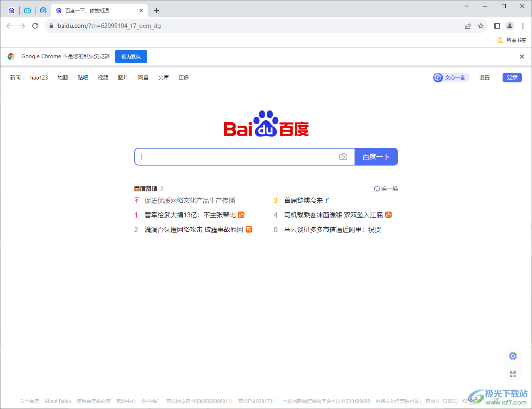Screen dimensions: 532x409
Task: Open 首届链博会来了 news item
Action: coord(307,201)
